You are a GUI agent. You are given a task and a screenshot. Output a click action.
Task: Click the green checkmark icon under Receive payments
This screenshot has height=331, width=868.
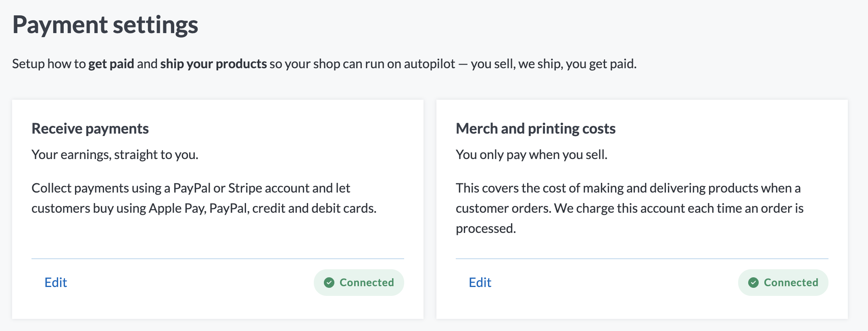(329, 283)
